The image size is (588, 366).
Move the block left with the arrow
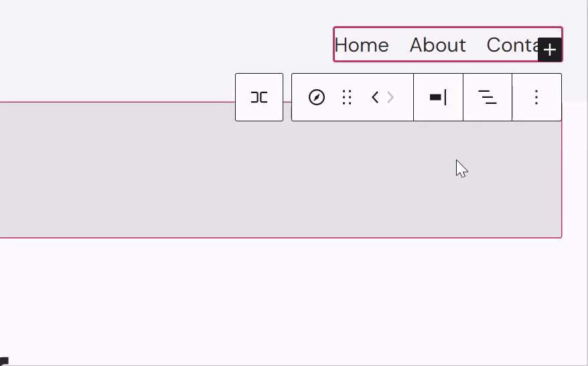[x=375, y=97]
